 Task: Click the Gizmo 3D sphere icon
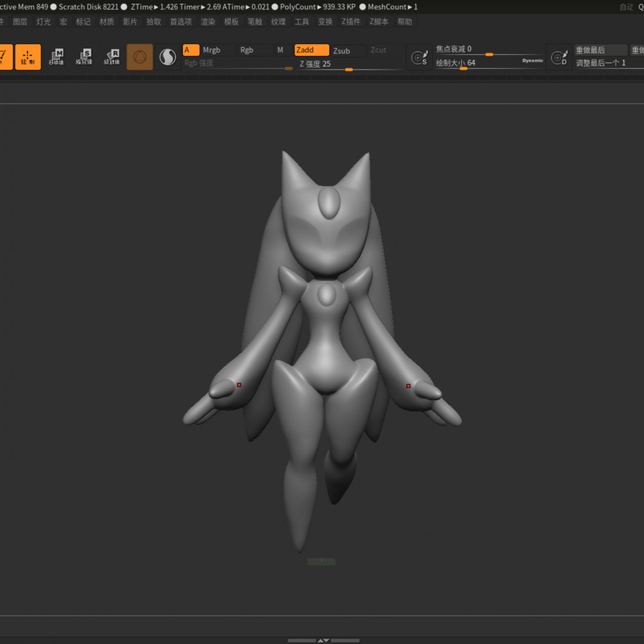pos(140,57)
